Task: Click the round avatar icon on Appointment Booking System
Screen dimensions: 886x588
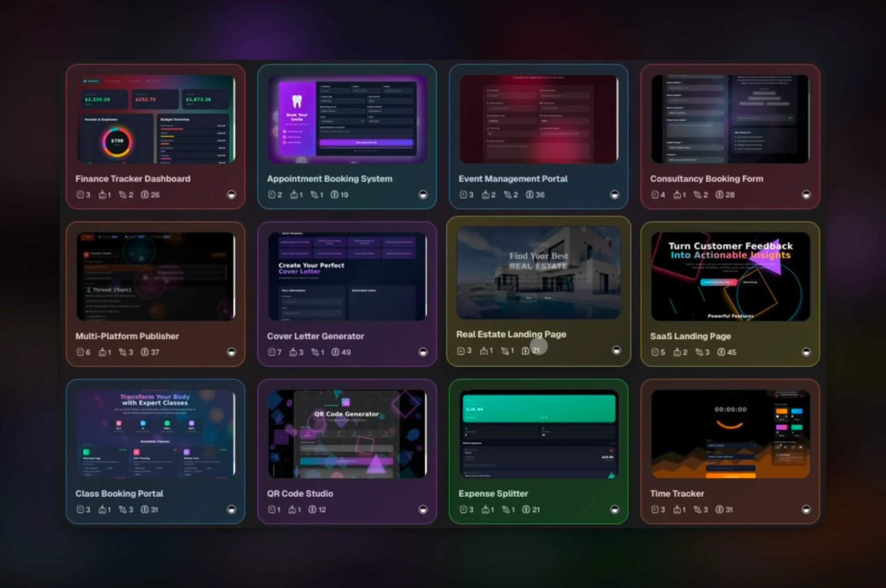Action: pyautogui.click(x=423, y=195)
